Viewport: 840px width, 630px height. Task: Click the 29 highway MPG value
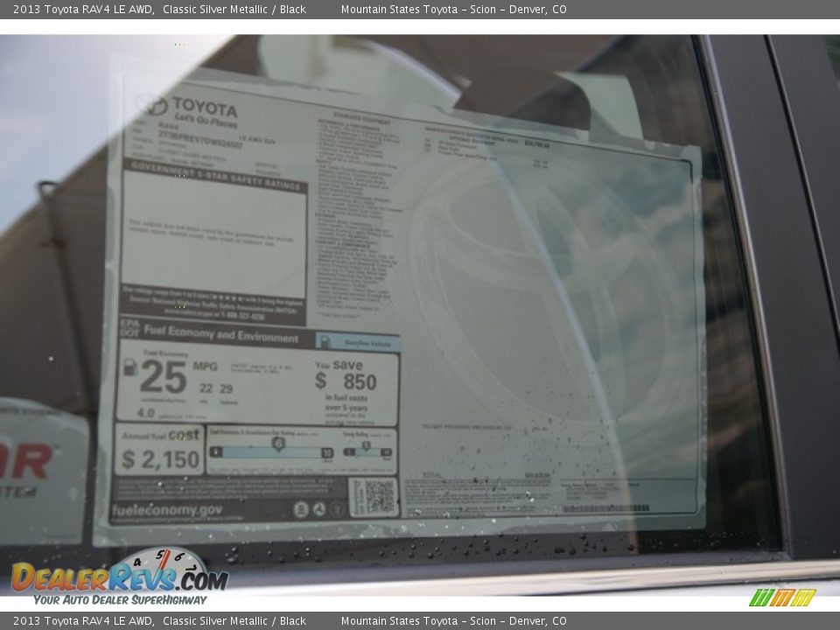226,388
